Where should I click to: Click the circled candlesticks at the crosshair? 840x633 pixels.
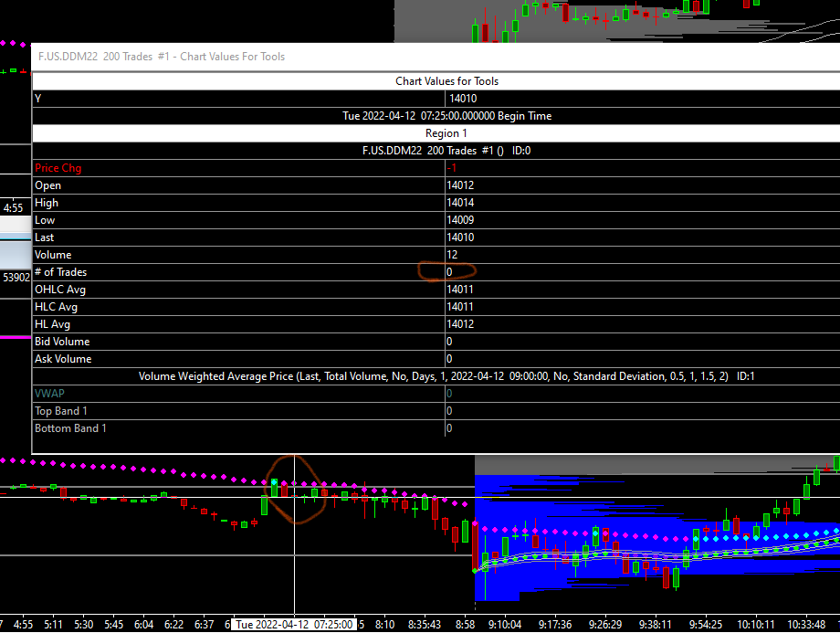pyautogui.click(x=294, y=490)
